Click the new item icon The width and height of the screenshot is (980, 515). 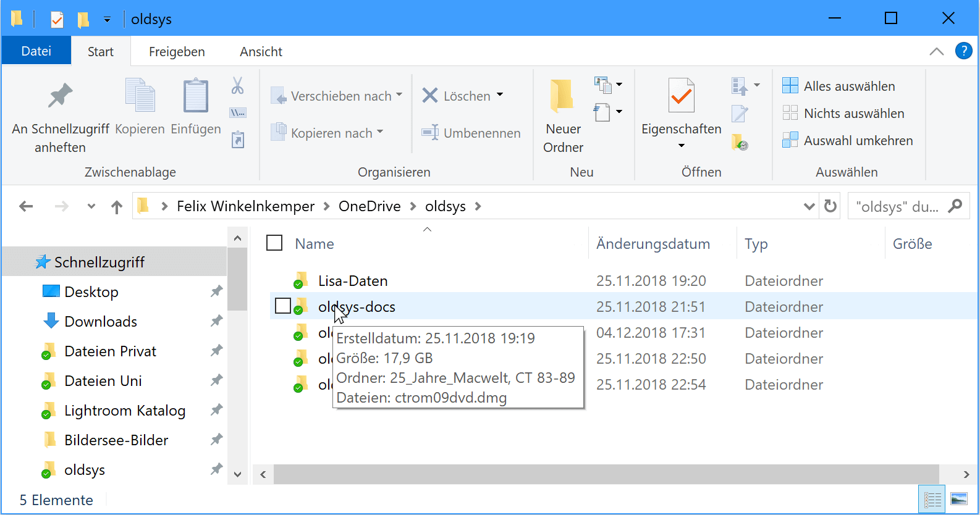[603, 84]
